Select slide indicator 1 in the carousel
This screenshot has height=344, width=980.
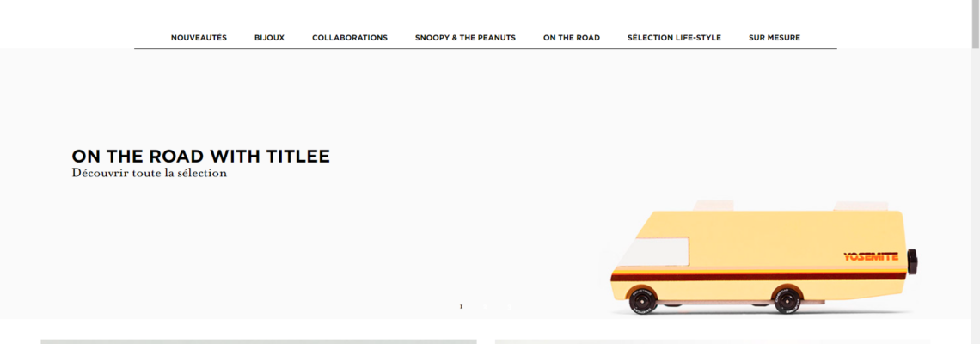(x=462, y=306)
